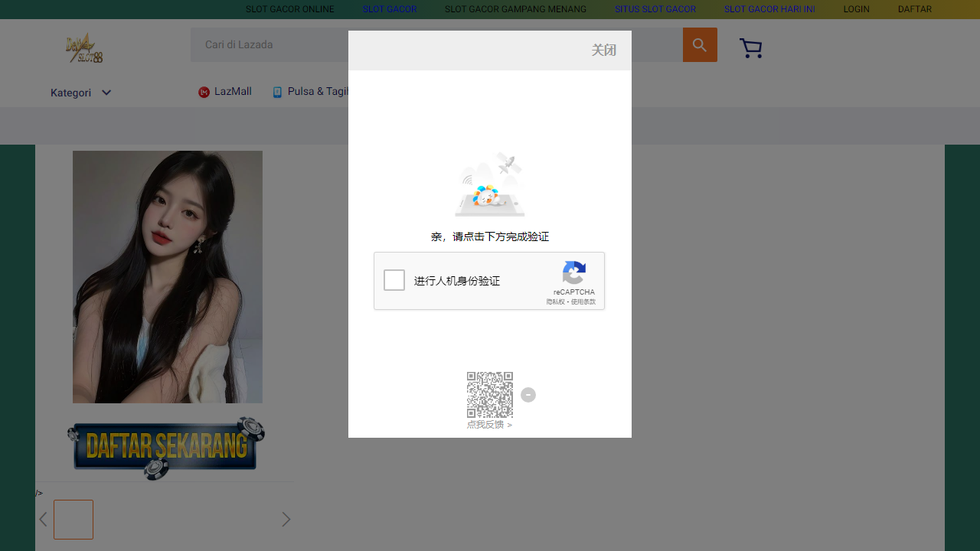Click the Pulsa & Tagihan phone icon
Viewport: 980px width, 551px height.
[278, 92]
